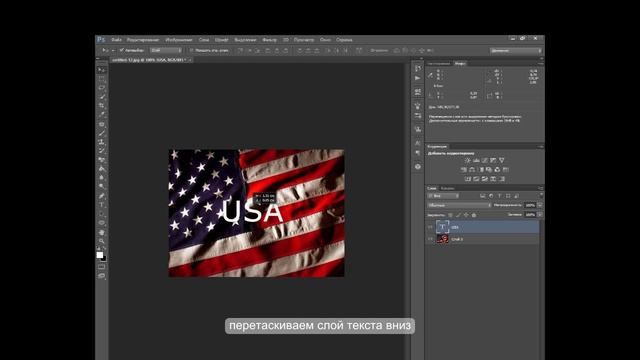Open the Actions panel play icon
Screen dimensions: 640x360
[418, 78]
